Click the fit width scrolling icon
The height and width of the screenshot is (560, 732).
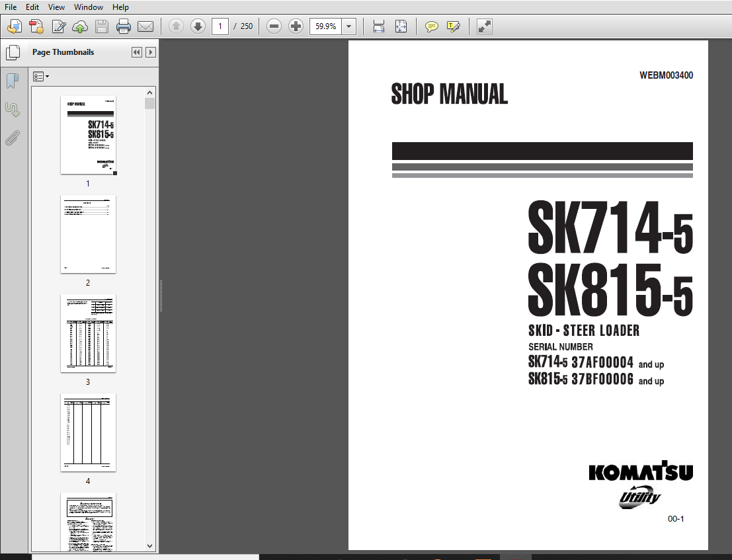[379, 26]
